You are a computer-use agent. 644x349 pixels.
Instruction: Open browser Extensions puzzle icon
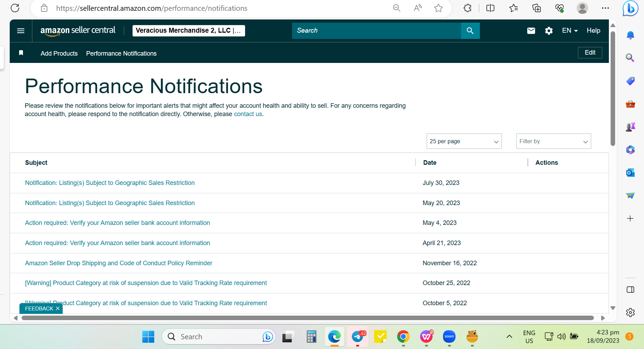tap(468, 8)
